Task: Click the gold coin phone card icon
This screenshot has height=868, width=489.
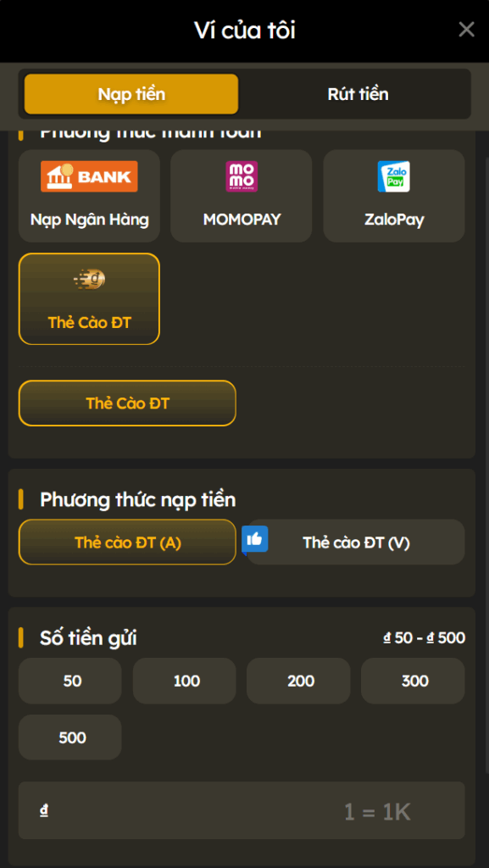Action: 89,280
